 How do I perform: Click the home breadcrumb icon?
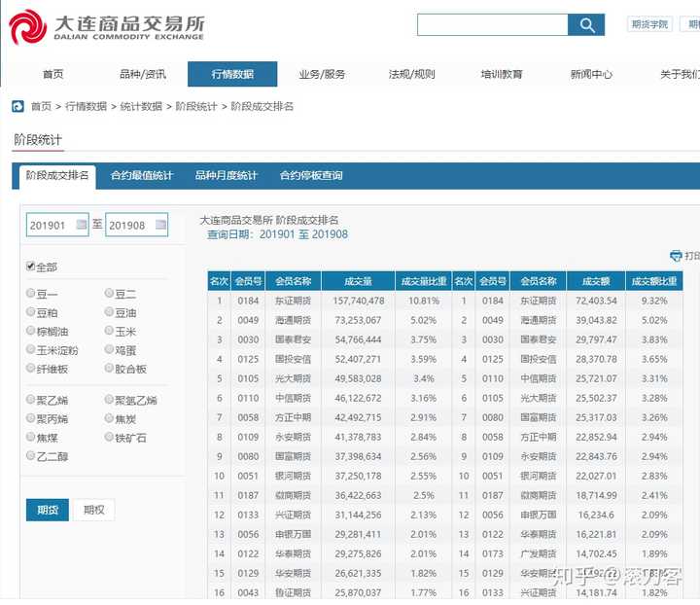[x=17, y=106]
